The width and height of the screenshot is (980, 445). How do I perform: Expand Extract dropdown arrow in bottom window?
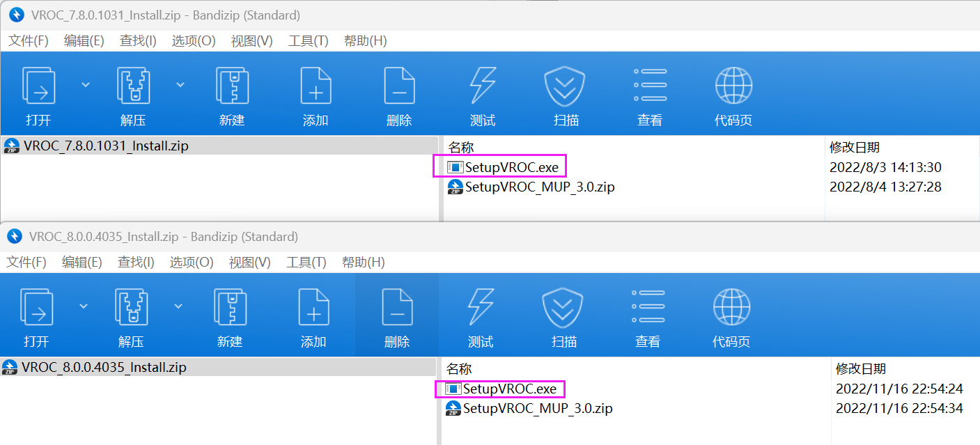pyautogui.click(x=178, y=305)
